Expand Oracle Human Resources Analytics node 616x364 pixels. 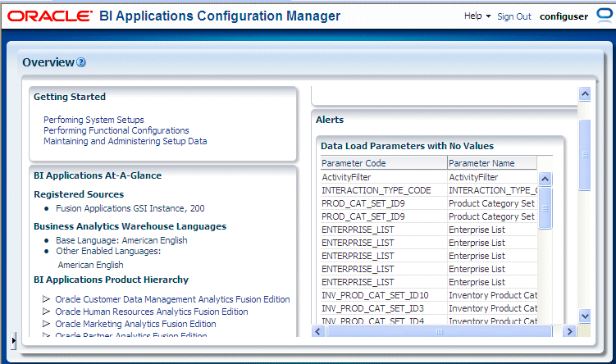point(47,312)
